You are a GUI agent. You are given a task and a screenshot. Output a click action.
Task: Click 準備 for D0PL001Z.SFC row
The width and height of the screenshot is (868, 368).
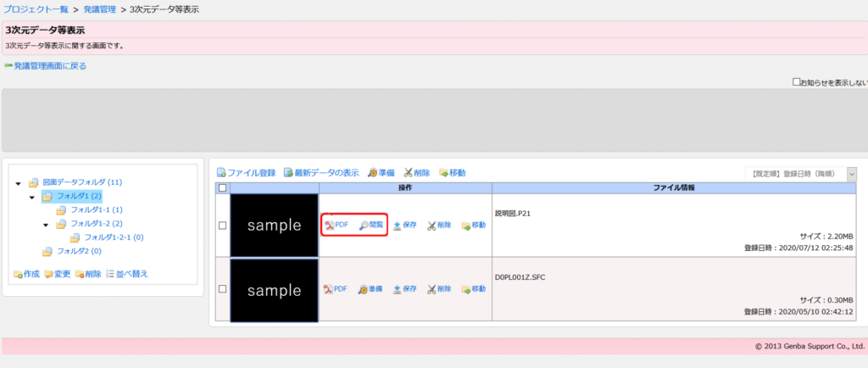point(370,289)
